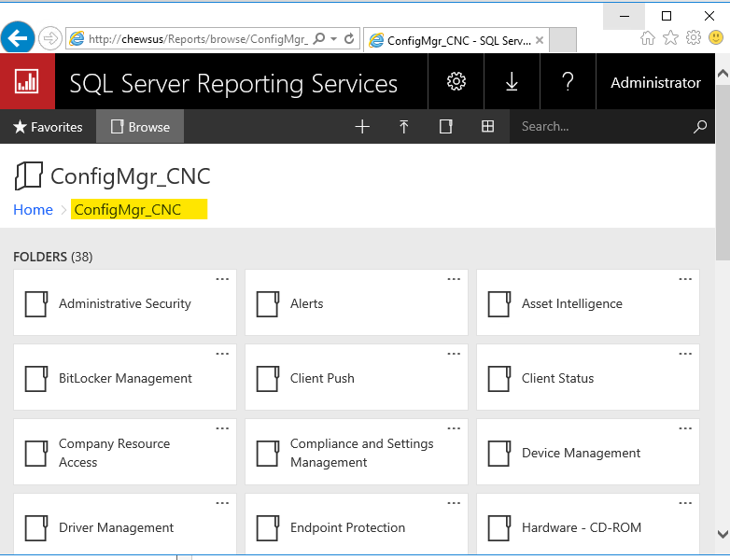Select the Browse tab
This screenshot has height=560, width=730.
[140, 127]
